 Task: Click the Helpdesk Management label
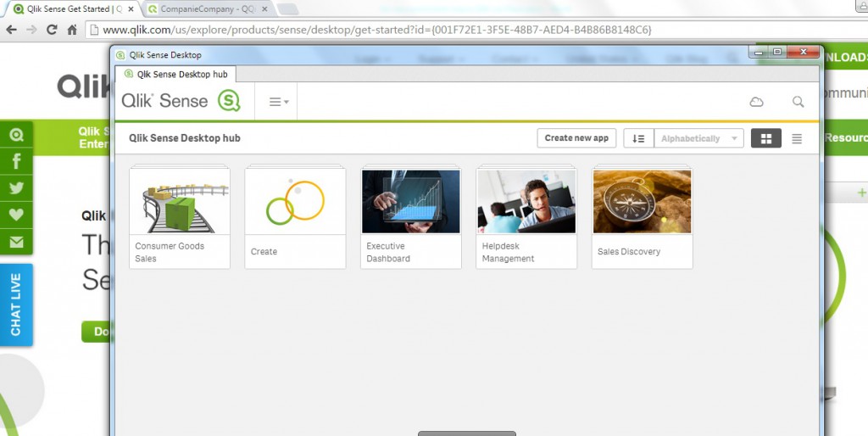[508, 252]
